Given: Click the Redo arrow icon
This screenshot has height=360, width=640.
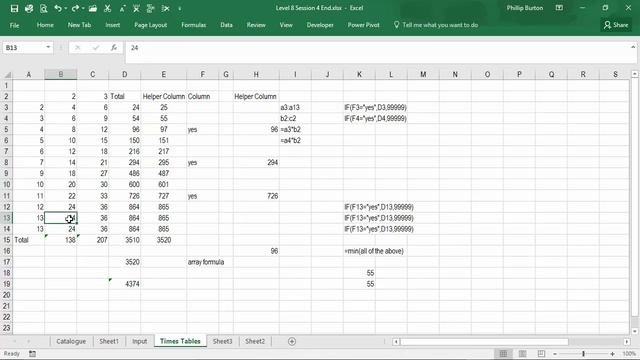Looking at the screenshot, I should 75,9.
